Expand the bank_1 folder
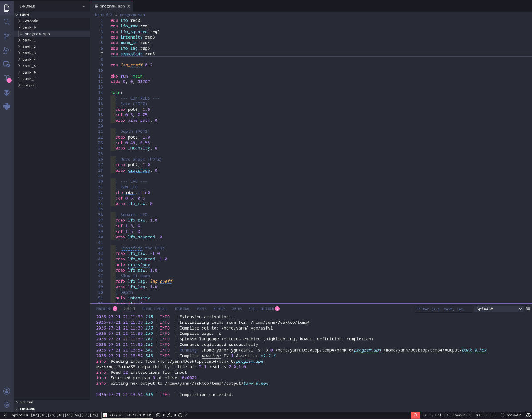532x419 pixels. click(52, 40)
